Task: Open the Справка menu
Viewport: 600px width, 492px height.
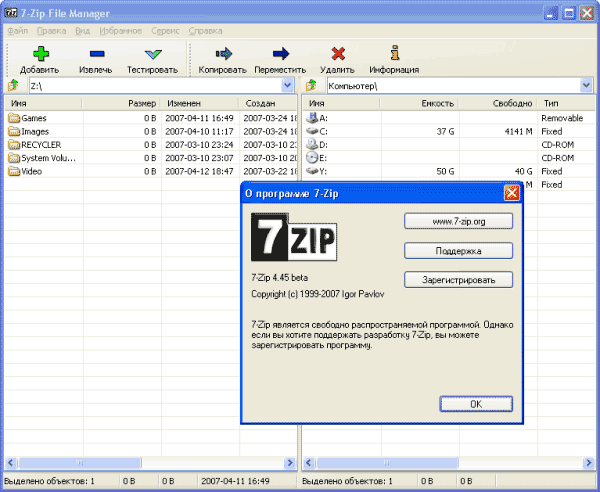Action: (x=205, y=31)
